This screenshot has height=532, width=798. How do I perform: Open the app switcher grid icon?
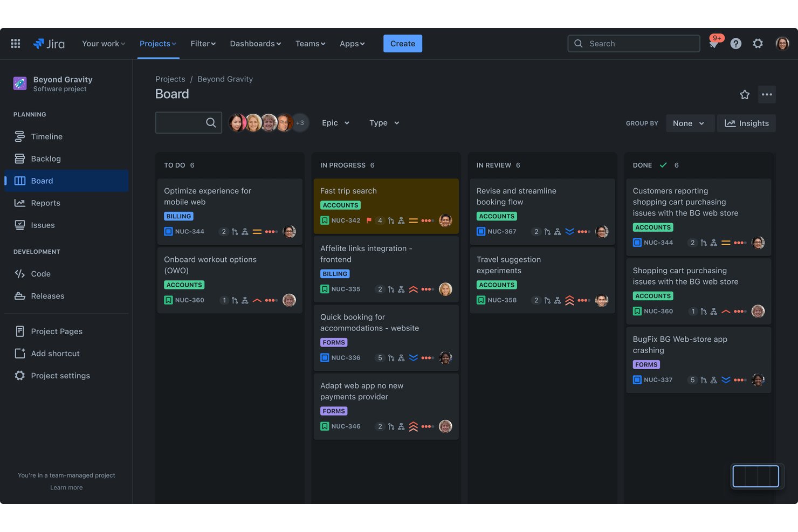16,44
